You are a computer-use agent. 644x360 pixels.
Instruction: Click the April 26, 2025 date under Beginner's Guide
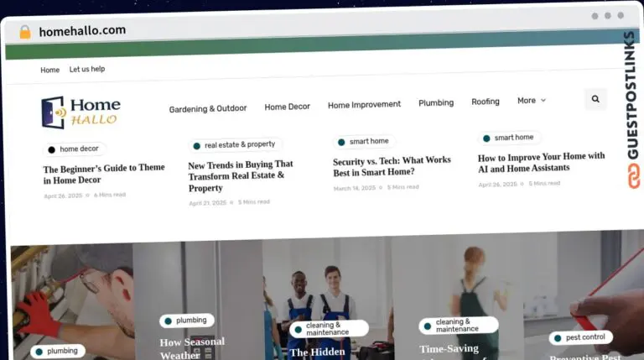(63, 196)
